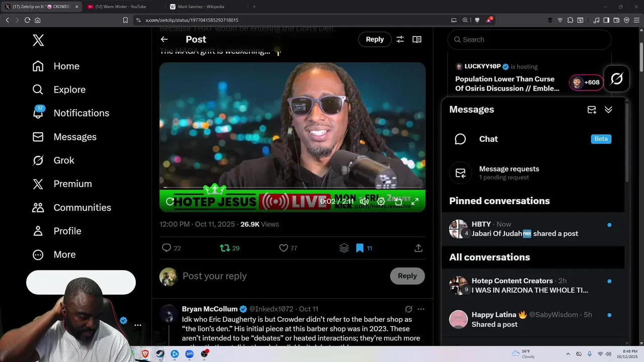644x362 pixels.
Task: Open the Oct 11 timestamp on the reply
Action: (x=308, y=309)
